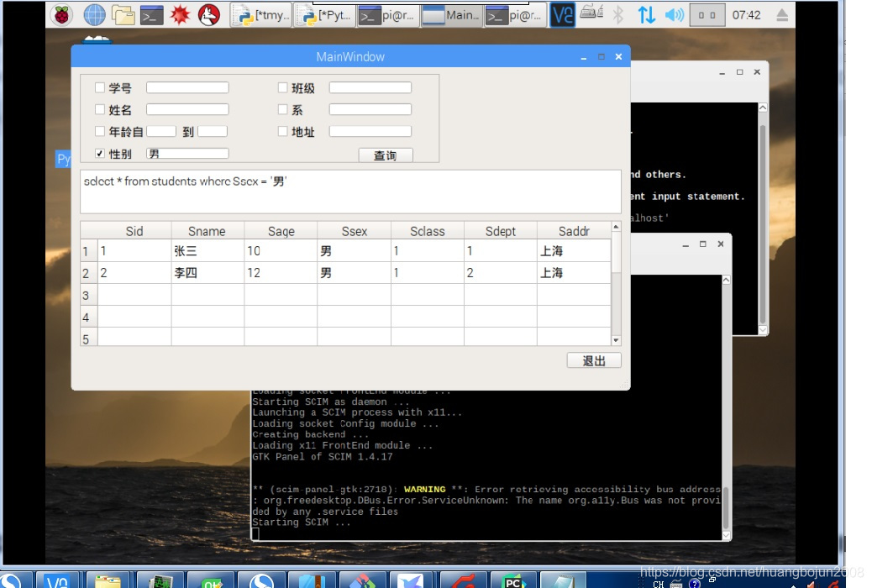Image resolution: width=872 pixels, height=588 pixels.
Task: Open Mathematica red star icon
Action: pyautogui.click(x=180, y=15)
